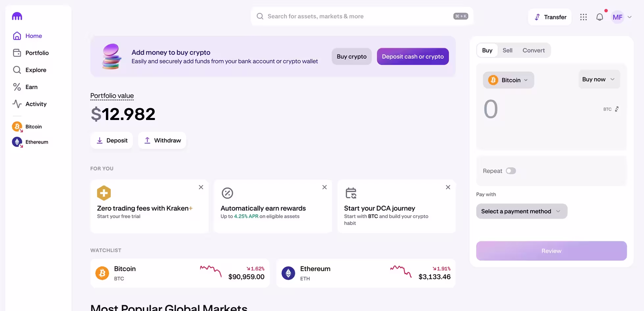Click the stacked coins illustration
This screenshot has width=644, height=311.
(x=112, y=56)
